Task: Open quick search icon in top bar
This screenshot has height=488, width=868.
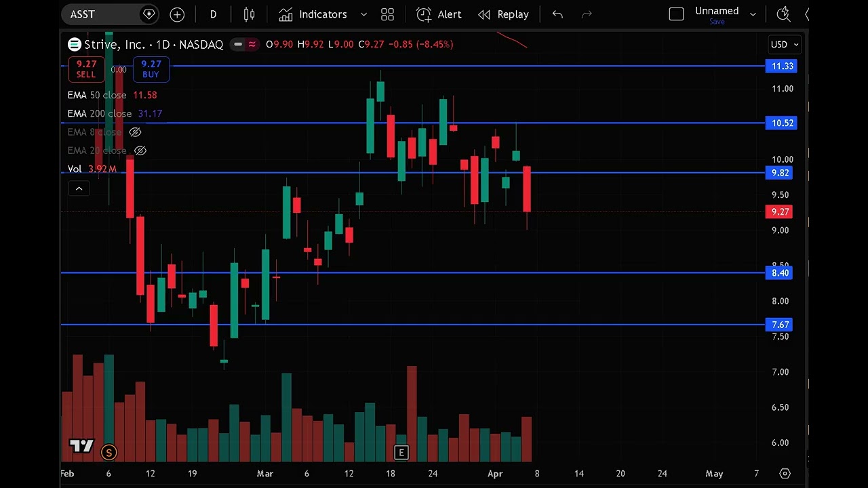Action: (x=783, y=14)
